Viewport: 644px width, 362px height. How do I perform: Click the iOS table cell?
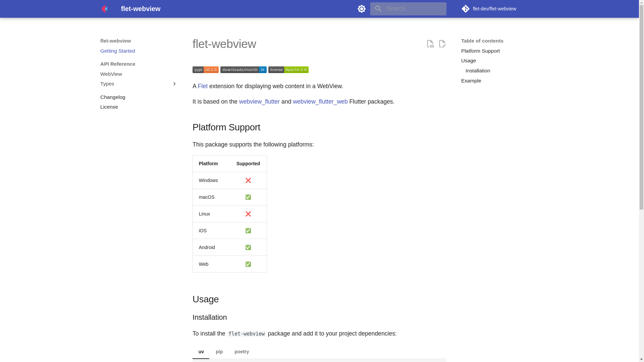click(x=211, y=231)
